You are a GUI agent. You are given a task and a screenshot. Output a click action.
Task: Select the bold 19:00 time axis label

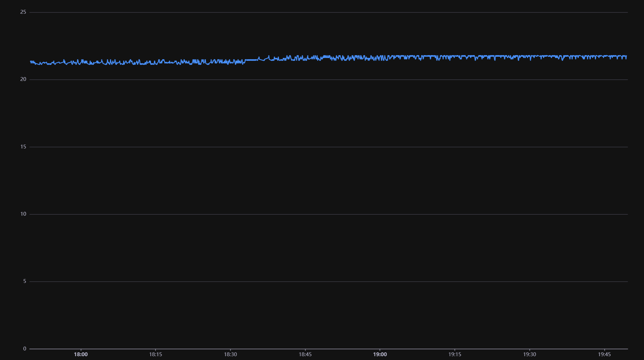point(380,354)
